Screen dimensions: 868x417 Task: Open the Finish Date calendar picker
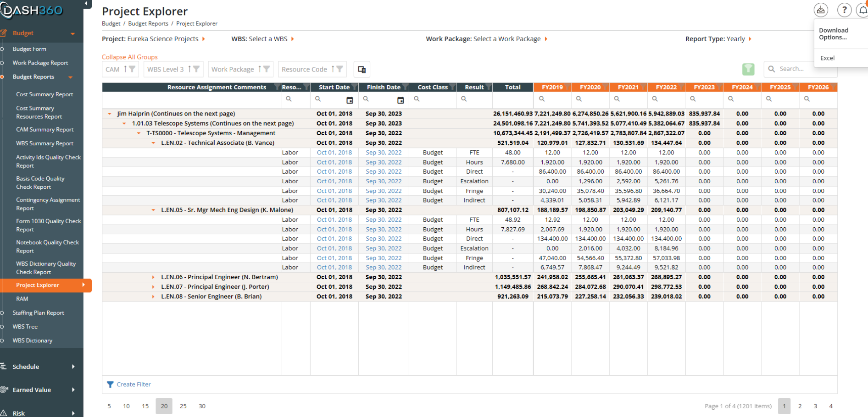point(401,100)
